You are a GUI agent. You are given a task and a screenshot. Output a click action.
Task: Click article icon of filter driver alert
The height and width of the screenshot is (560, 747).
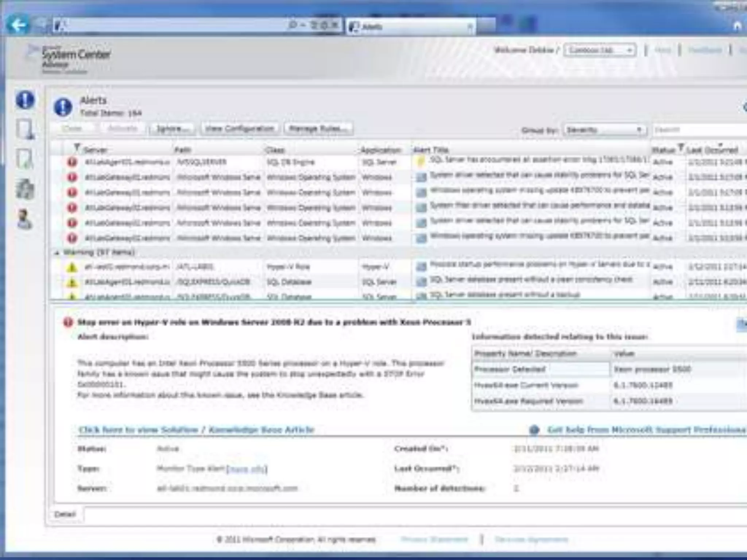(421, 207)
